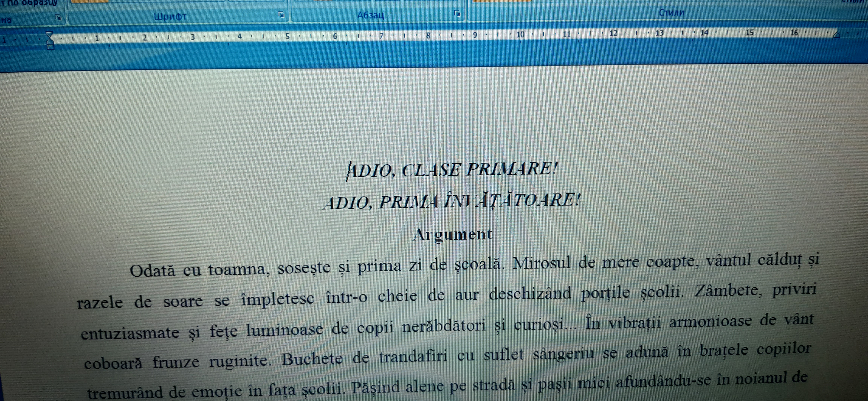Viewport: 868px width, 401px height.
Task: Click ruler at the 10 cm mark
Action: coord(520,35)
